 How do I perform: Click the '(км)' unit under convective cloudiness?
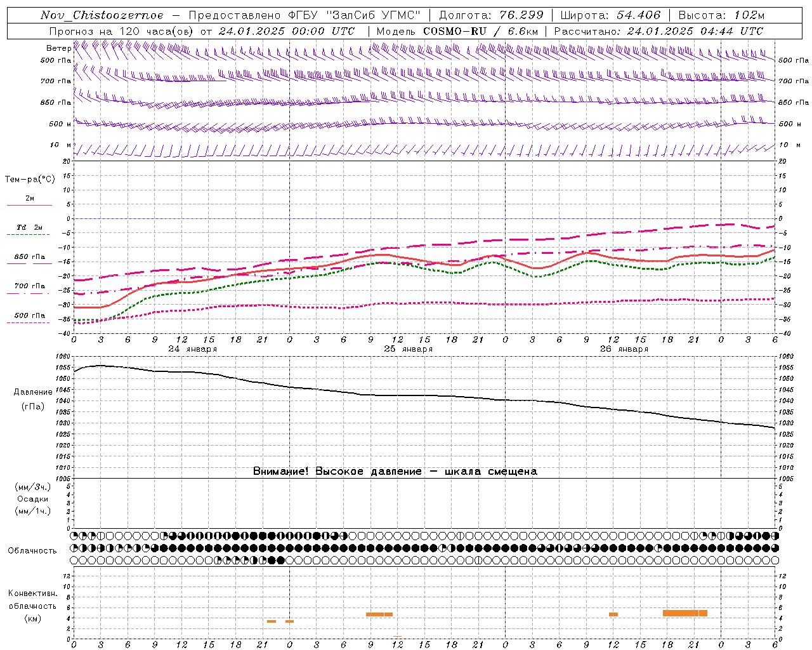[x=33, y=618]
